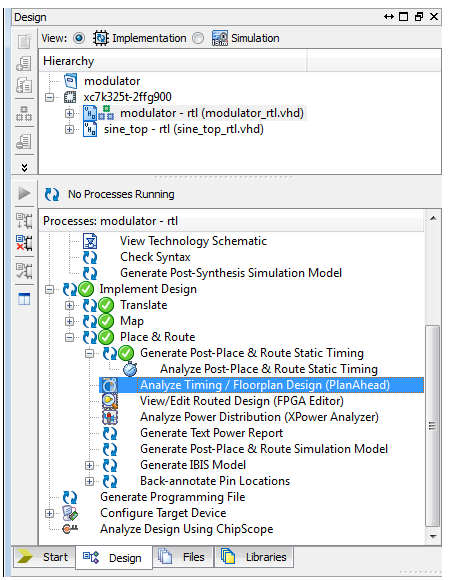Select the Simulation view radio button
Image resolution: width=452 pixels, height=580 pixels.
[x=198, y=38]
